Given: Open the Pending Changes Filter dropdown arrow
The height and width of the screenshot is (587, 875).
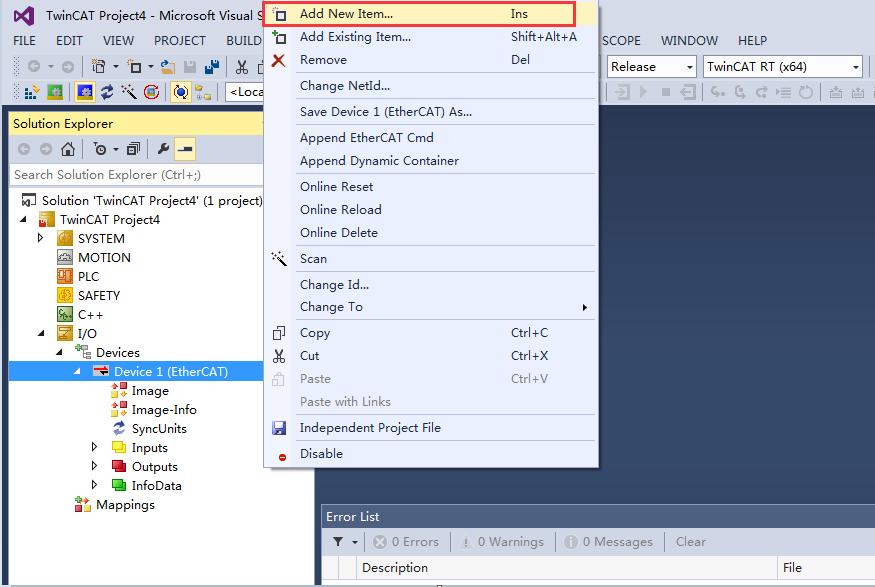Looking at the screenshot, I should [116, 149].
